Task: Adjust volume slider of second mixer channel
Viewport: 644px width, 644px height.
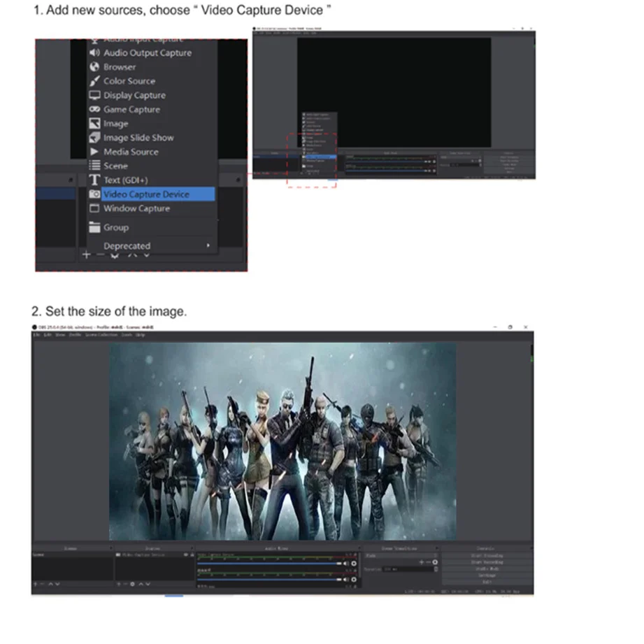Action: pos(269,580)
